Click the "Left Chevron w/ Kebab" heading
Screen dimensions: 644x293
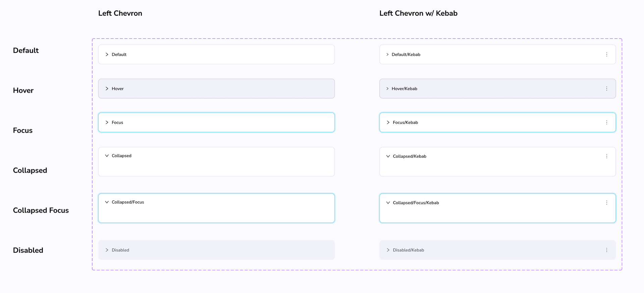pyautogui.click(x=418, y=13)
